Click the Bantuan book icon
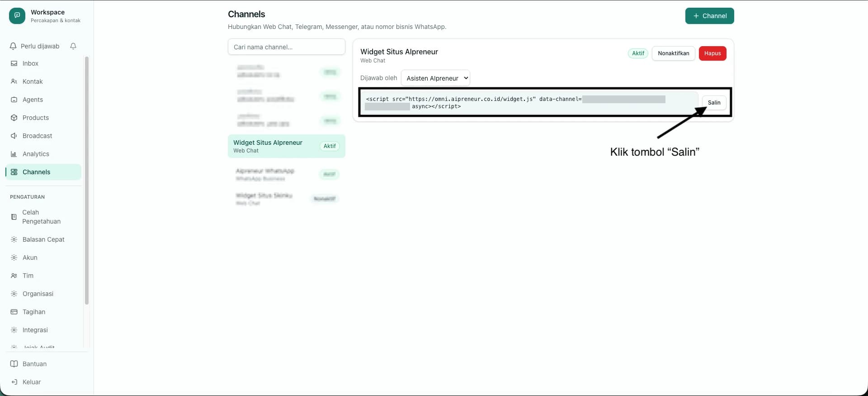The image size is (868, 396). [14, 364]
